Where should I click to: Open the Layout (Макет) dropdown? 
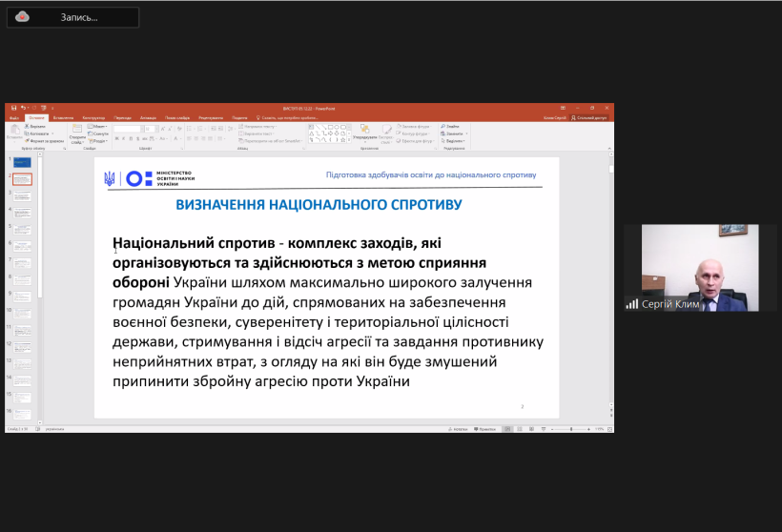tap(97, 127)
